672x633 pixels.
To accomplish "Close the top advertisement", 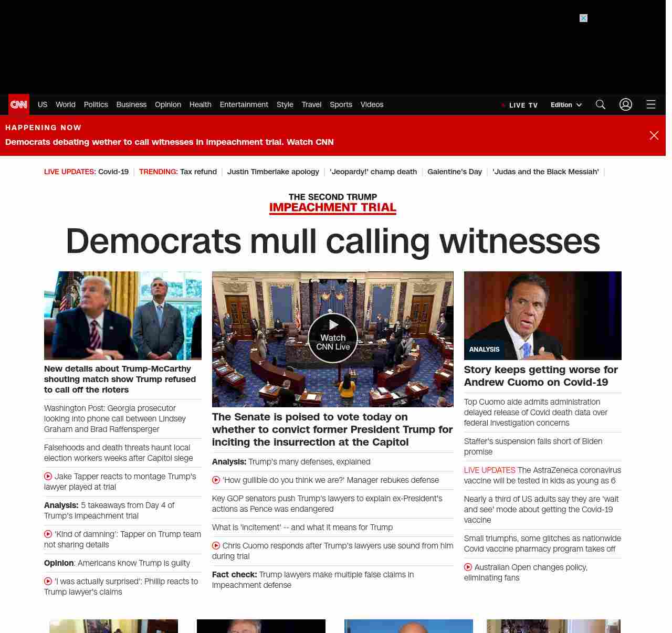I will [583, 18].
